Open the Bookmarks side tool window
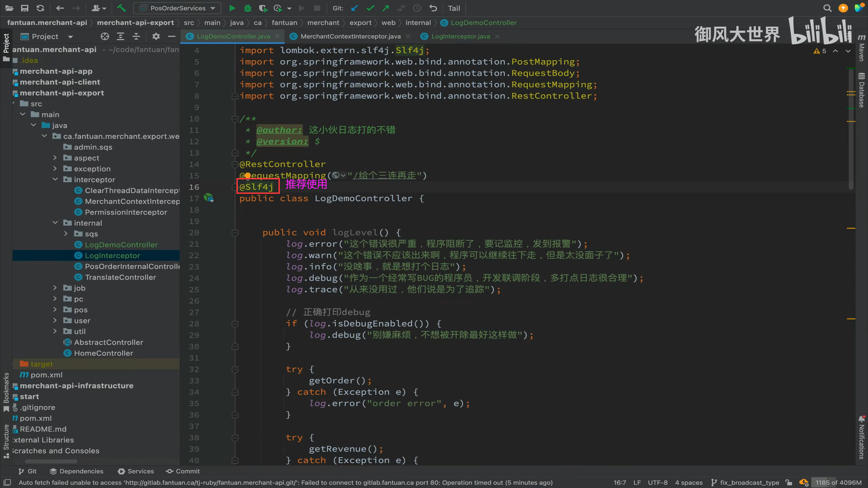 pyautogui.click(x=6, y=392)
